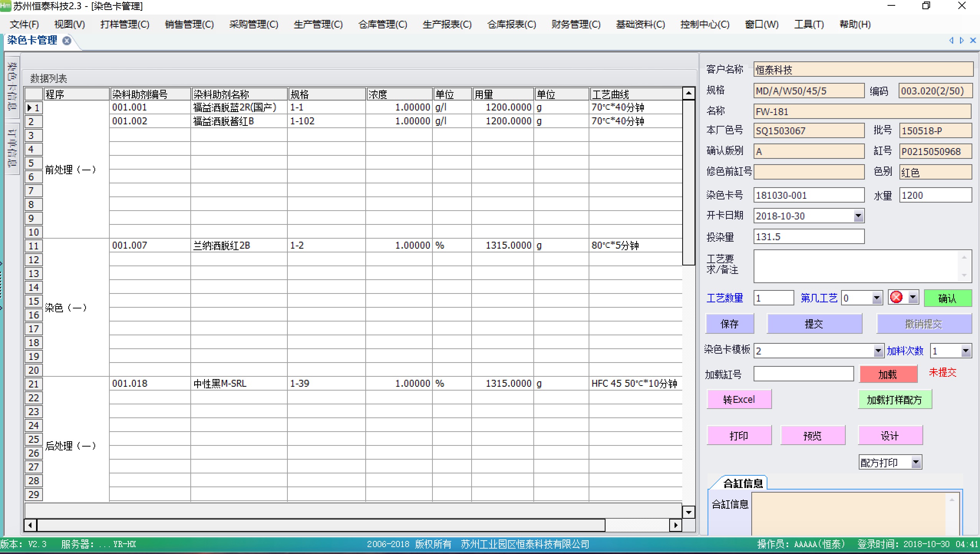Click the 加载打样配方 button
This screenshot has width=980, height=554.
(894, 399)
